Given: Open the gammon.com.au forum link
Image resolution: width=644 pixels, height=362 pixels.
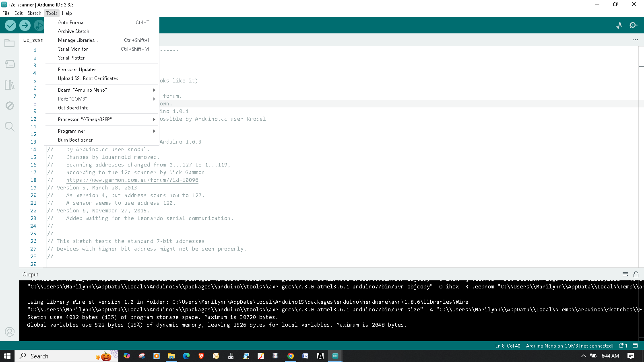Looking at the screenshot, I should 132,180.
